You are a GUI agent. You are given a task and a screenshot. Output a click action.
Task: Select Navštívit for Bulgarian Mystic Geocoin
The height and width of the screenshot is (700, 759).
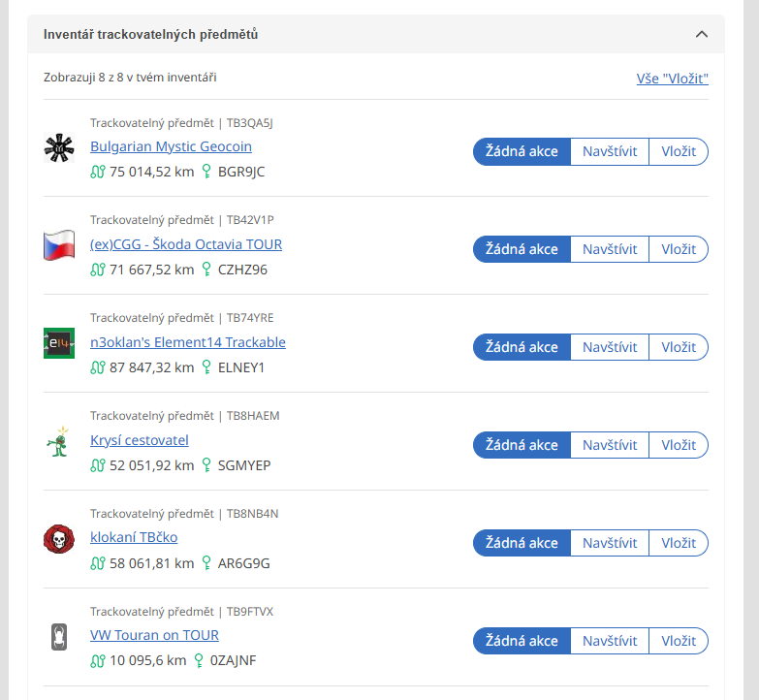tap(610, 151)
